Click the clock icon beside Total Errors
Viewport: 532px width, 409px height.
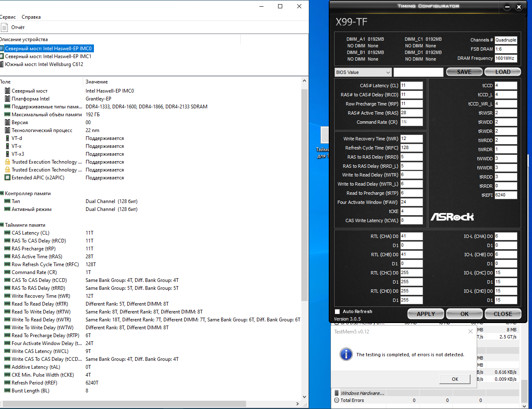click(x=337, y=400)
